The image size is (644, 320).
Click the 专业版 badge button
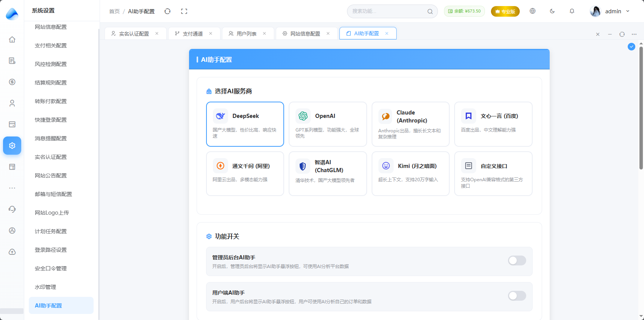point(505,11)
